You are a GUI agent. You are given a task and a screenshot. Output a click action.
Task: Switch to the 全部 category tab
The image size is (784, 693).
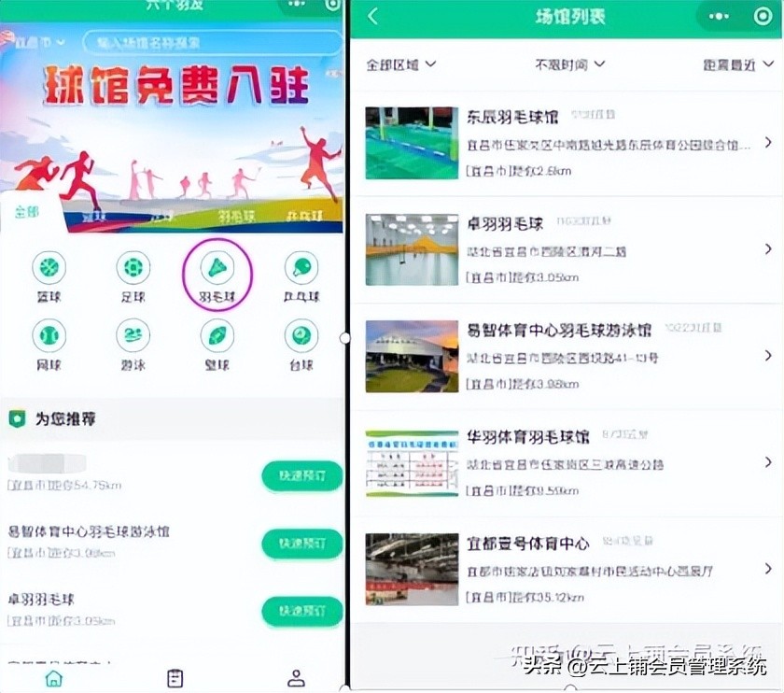point(26,213)
